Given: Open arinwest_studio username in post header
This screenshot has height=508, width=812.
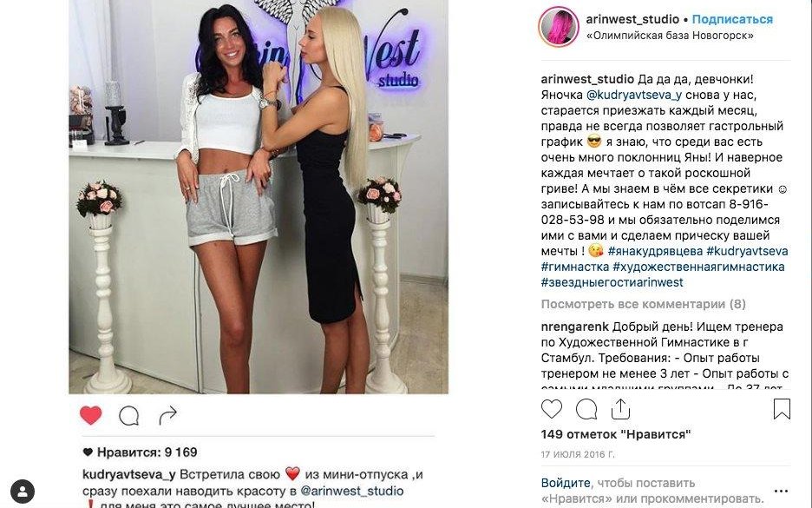Looking at the screenshot, I should pos(632,19).
